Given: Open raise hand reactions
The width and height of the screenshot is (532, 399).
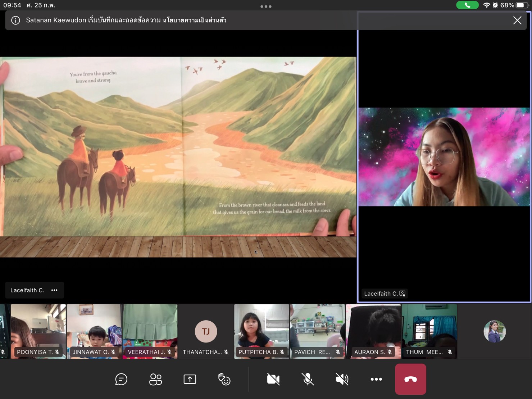Looking at the screenshot, I should pyautogui.click(x=224, y=379).
